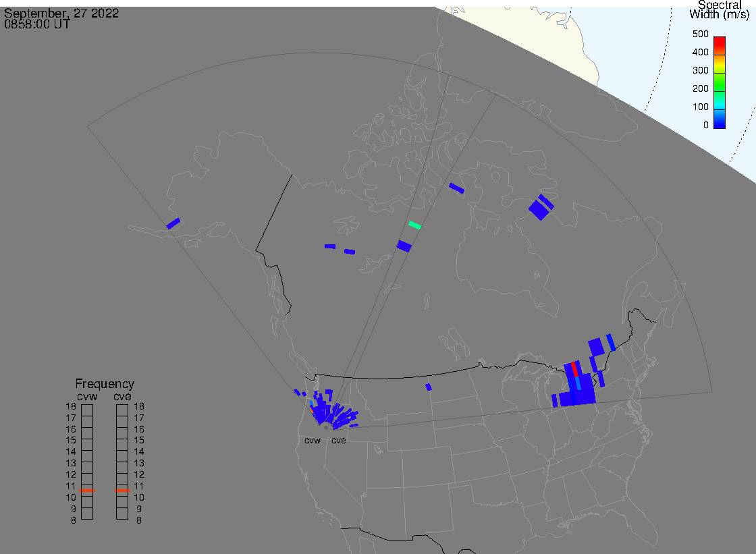Click the '400' value on color scale
This screenshot has width=756, height=554.
700,52
